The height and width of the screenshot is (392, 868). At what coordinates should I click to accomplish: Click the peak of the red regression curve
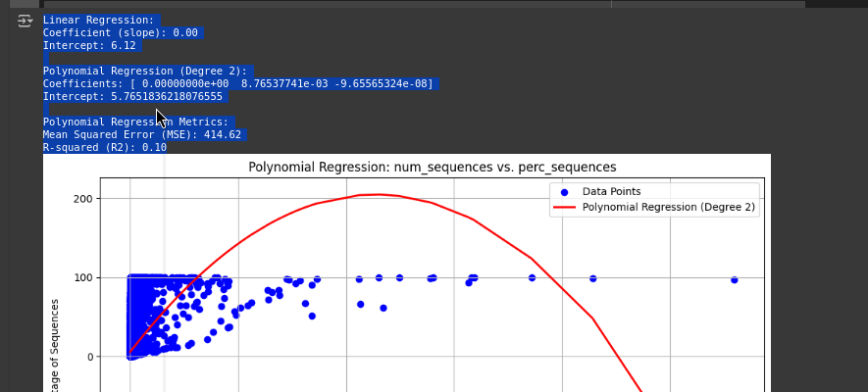pos(379,194)
